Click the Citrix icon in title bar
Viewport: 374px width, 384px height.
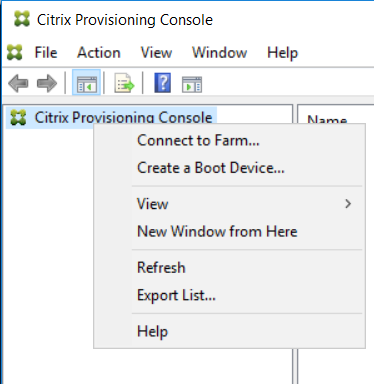tap(22, 19)
